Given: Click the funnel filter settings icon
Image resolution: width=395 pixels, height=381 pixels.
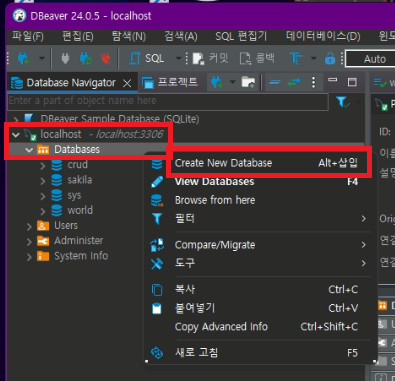Looking at the screenshot, I should pyautogui.click(x=343, y=102).
